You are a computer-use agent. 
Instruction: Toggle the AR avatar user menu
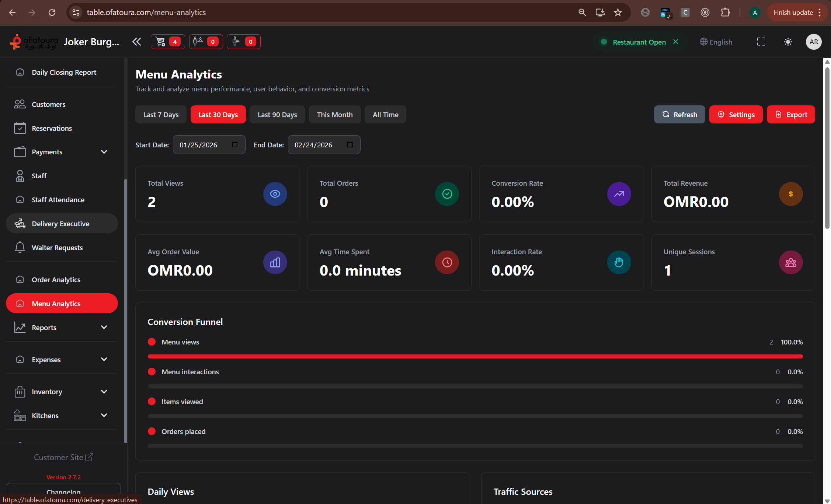814,42
